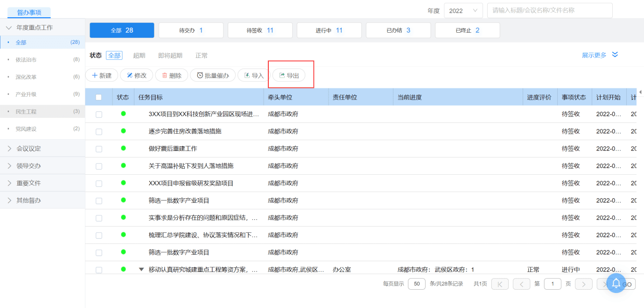Click 办公室 in the 责任单位 column
This screenshot has height=308, width=644.
tap(342, 270)
